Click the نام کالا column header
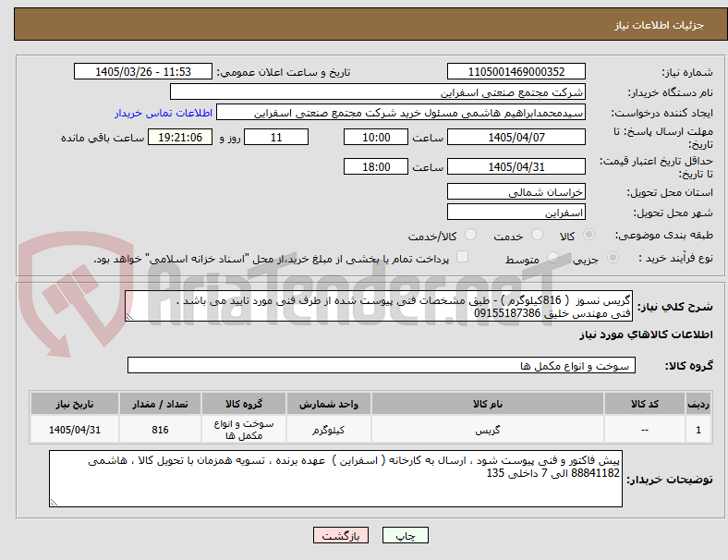The height and width of the screenshot is (560, 728). [487, 404]
